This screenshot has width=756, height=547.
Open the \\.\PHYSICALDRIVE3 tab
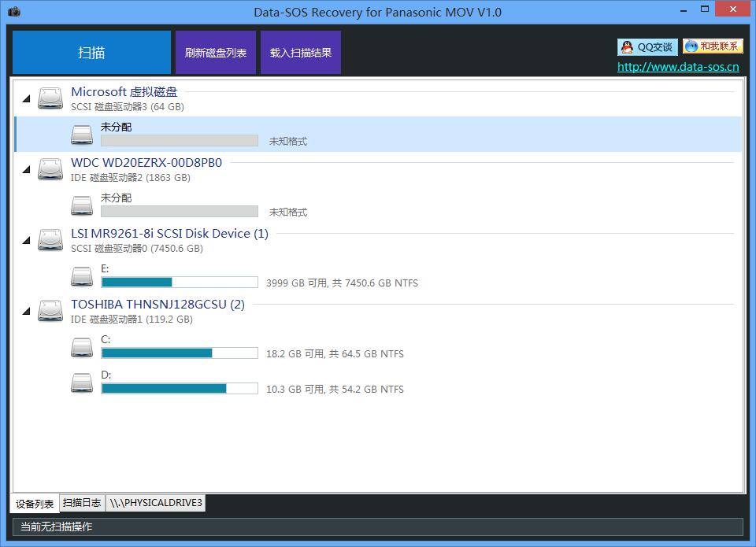(156, 503)
